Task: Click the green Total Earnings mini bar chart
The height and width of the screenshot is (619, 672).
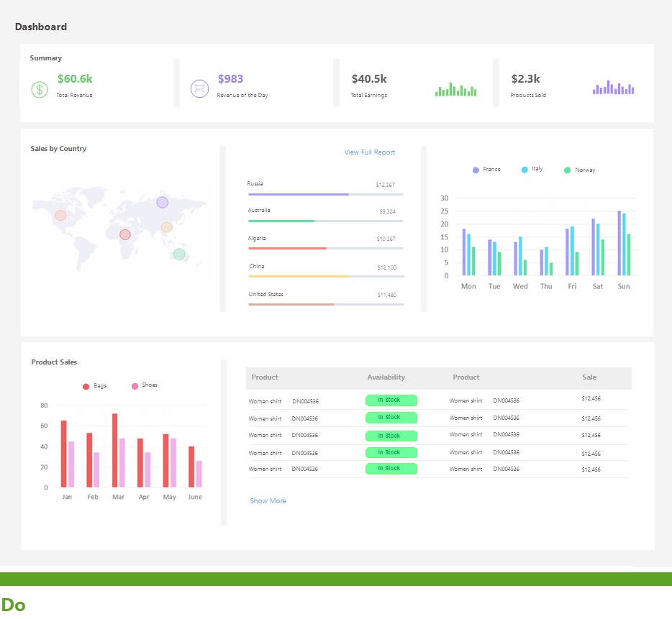Action: tap(455, 89)
